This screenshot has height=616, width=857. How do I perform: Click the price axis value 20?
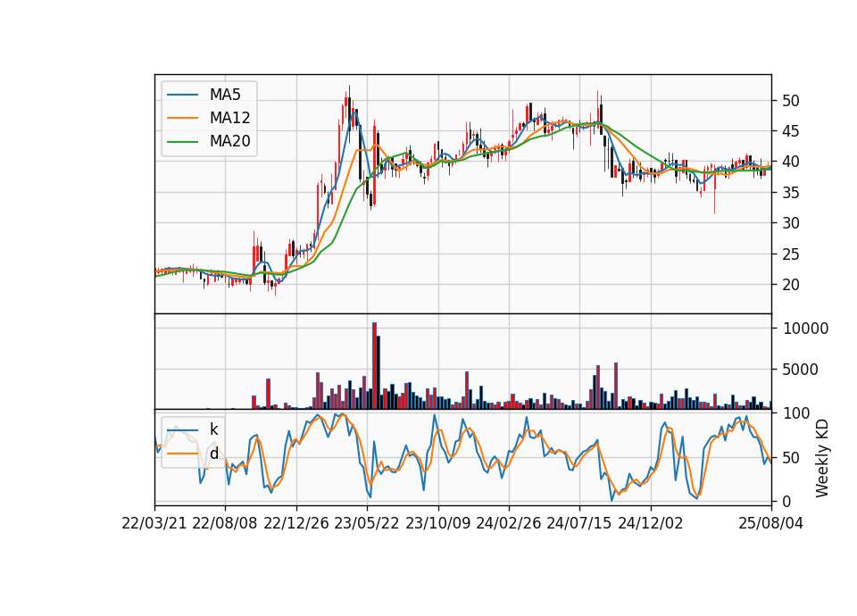tap(791, 285)
